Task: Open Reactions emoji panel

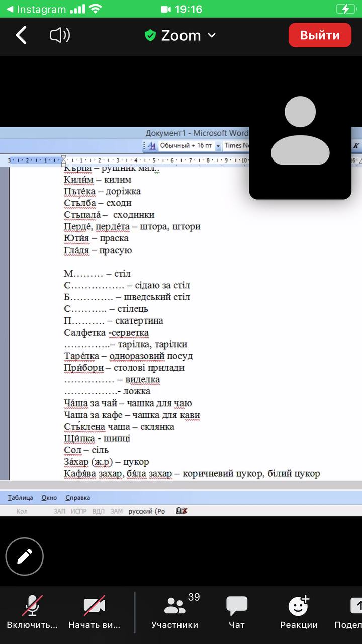Action: pyautogui.click(x=299, y=610)
